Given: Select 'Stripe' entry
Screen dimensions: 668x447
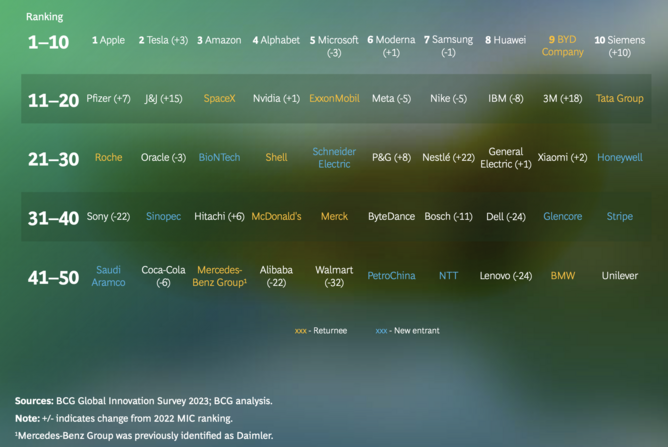Looking at the screenshot, I should click(x=619, y=216).
